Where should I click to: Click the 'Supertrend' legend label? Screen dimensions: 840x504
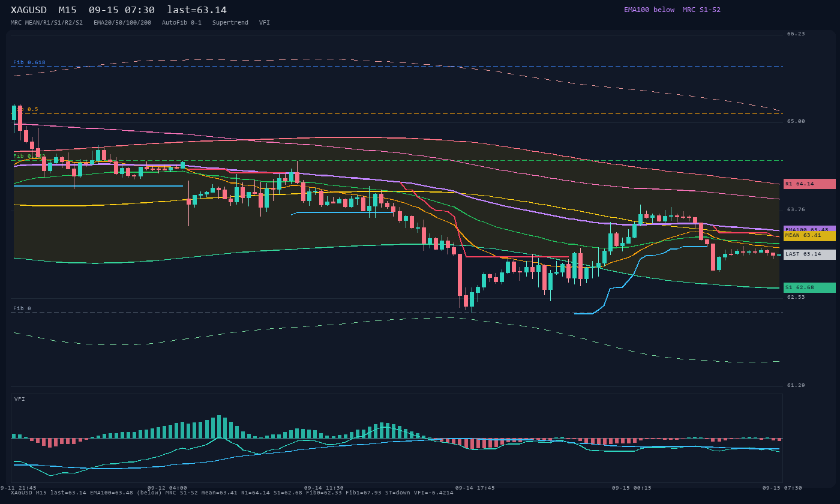pos(230,23)
